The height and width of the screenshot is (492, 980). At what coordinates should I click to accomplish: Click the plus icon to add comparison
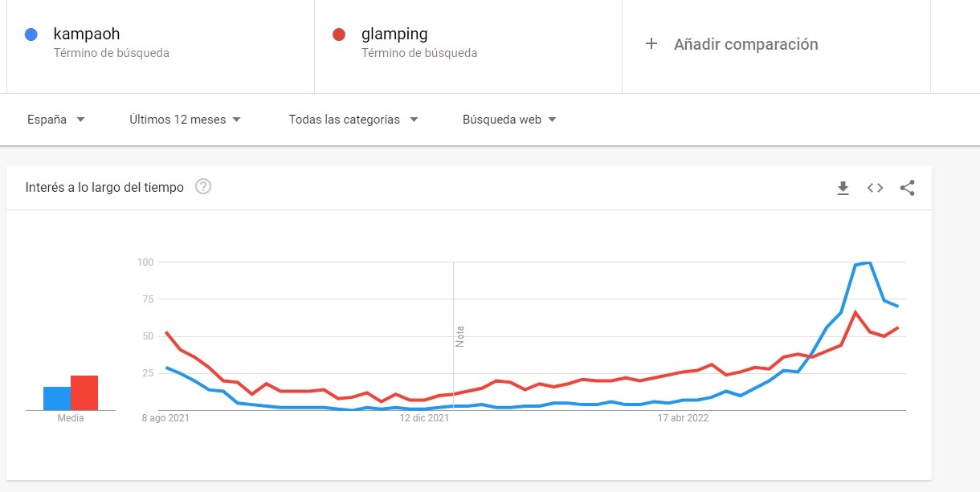point(651,44)
